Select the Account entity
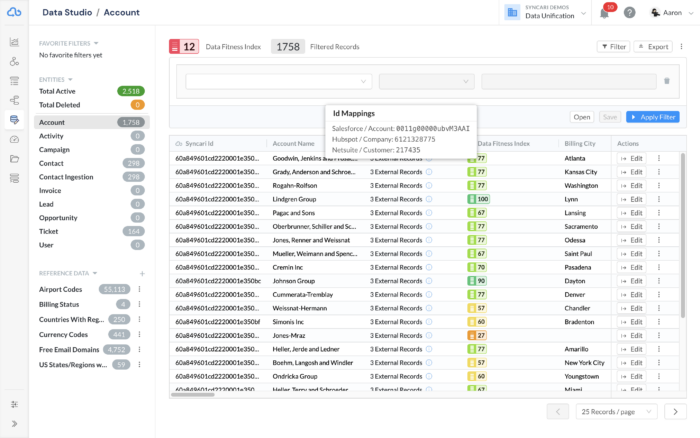This screenshot has width=700, height=438. click(x=92, y=122)
